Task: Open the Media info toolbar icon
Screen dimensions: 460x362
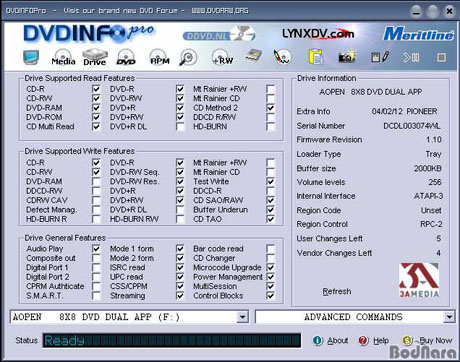Action: click(x=63, y=57)
